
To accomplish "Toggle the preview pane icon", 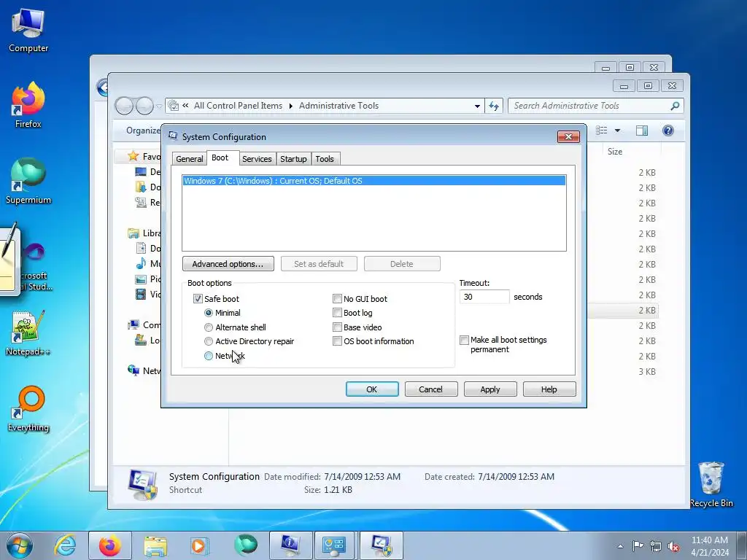I will [x=642, y=131].
